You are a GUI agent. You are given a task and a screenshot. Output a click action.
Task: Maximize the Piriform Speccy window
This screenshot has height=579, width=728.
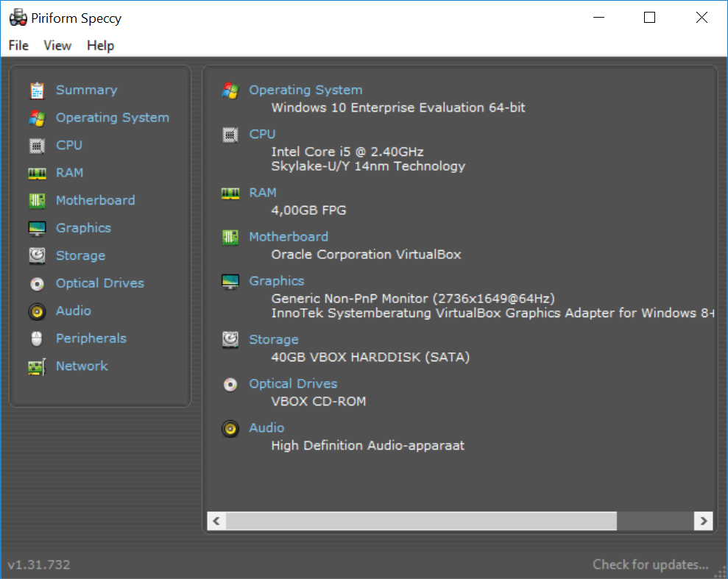point(649,18)
